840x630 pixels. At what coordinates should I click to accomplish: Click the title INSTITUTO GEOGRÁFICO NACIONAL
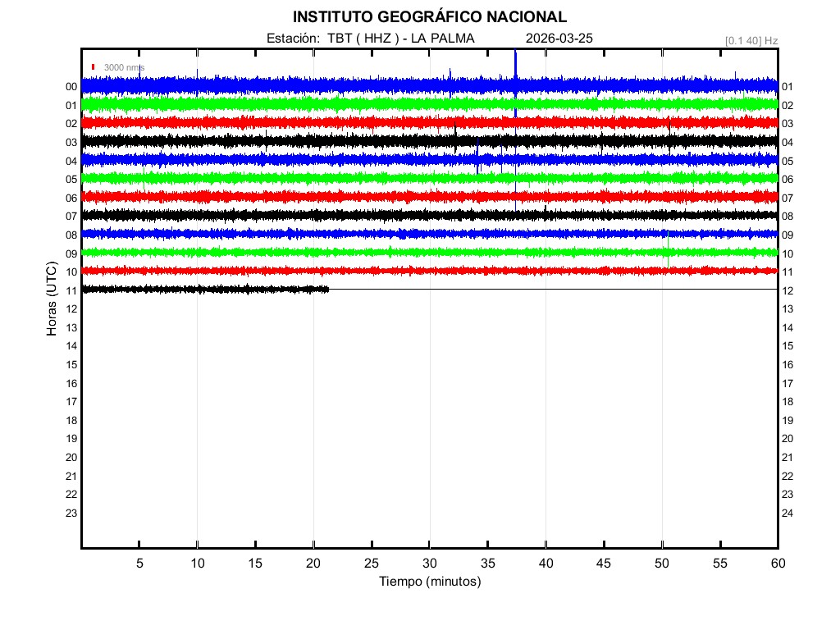[429, 17]
